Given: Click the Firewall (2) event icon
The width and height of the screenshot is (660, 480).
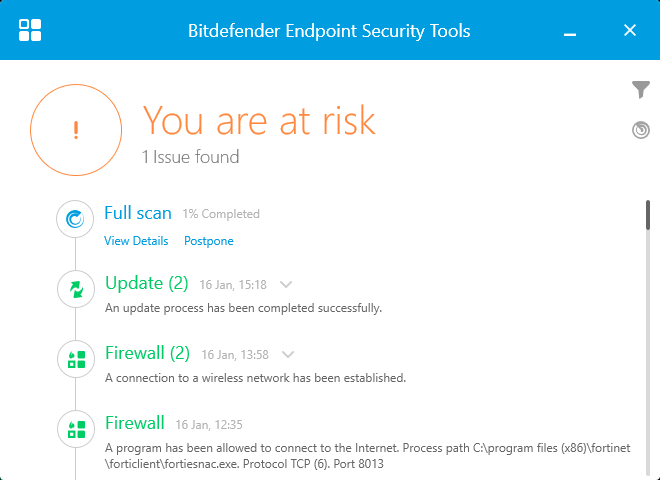Looking at the screenshot, I should click(76, 359).
